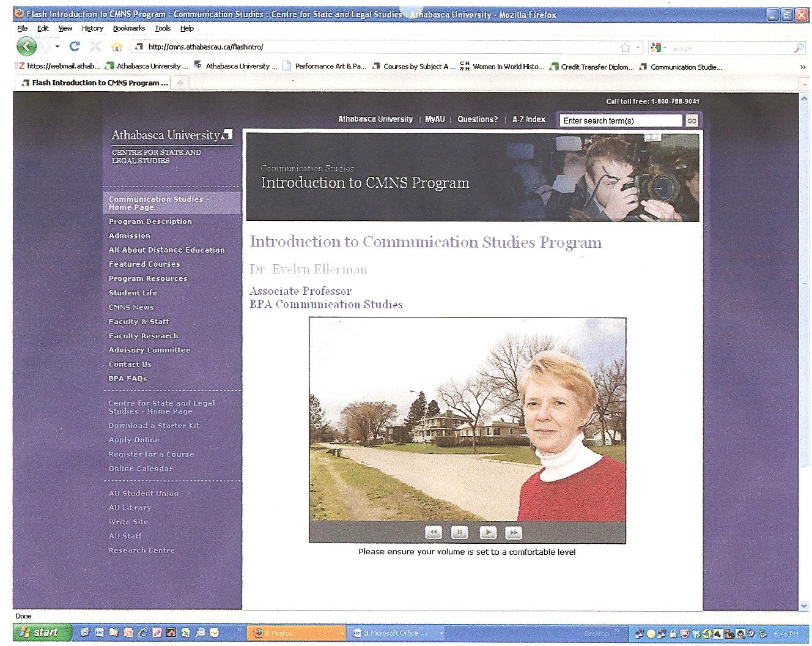
Task: Bookmark this page with the star icon
Action: [625, 47]
